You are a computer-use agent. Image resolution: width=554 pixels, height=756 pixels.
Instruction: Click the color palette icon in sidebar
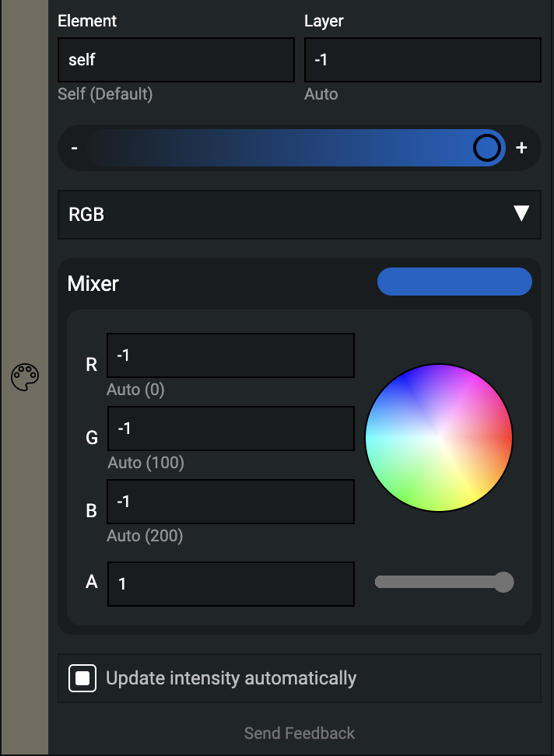(x=25, y=377)
